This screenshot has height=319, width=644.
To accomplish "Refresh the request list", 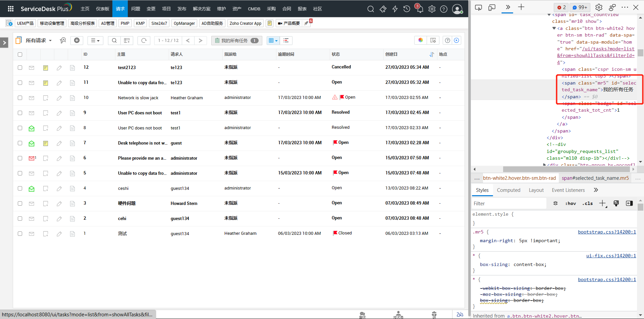I will [x=144, y=41].
